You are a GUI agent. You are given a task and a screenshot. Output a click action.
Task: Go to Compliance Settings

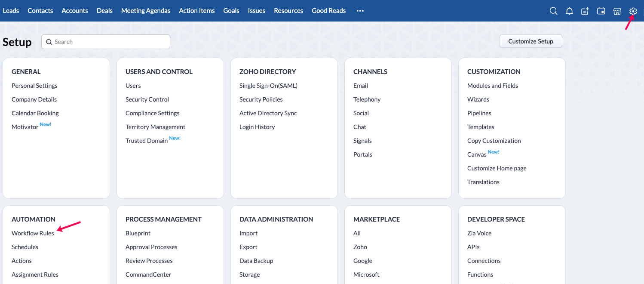(x=153, y=113)
